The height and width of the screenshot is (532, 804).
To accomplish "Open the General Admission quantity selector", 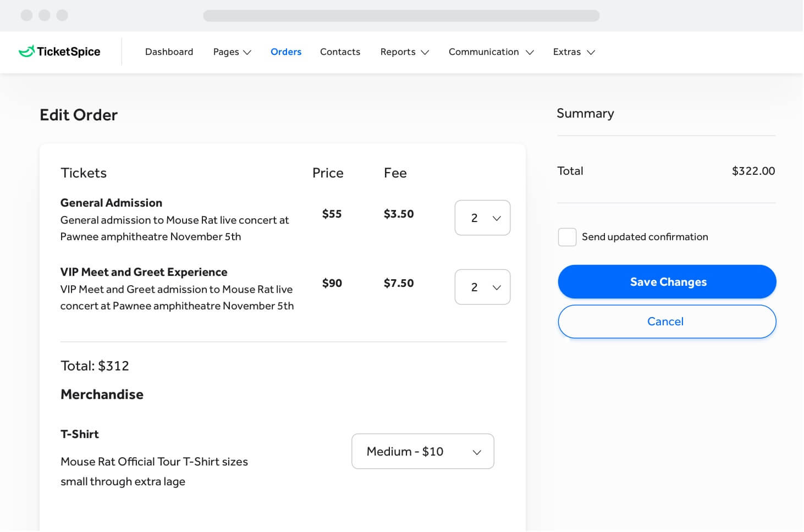I will click(482, 218).
